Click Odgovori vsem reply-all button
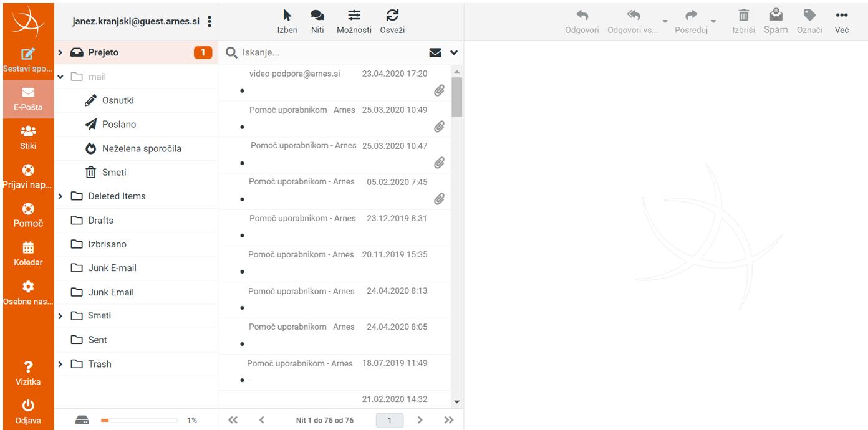 coord(633,21)
